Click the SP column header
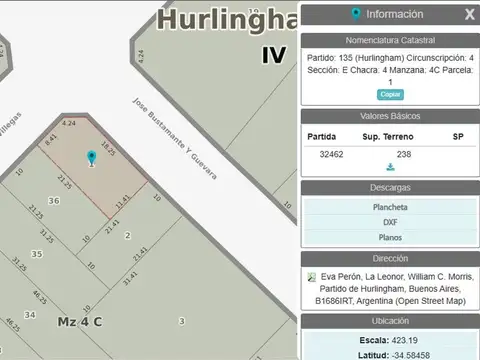Image resolution: width=480 pixels, height=360 pixels. [x=458, y=137]
